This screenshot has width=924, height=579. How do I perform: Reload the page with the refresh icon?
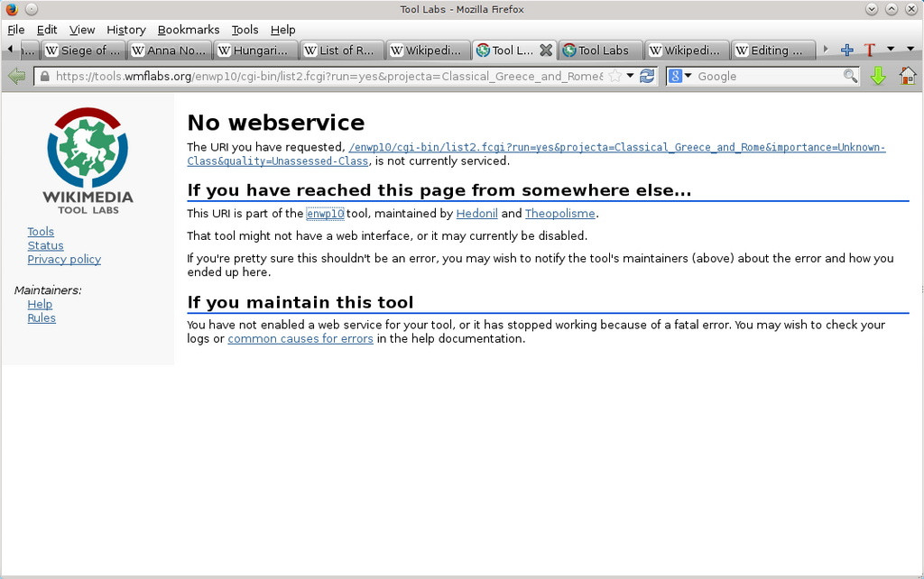[647, 77]
